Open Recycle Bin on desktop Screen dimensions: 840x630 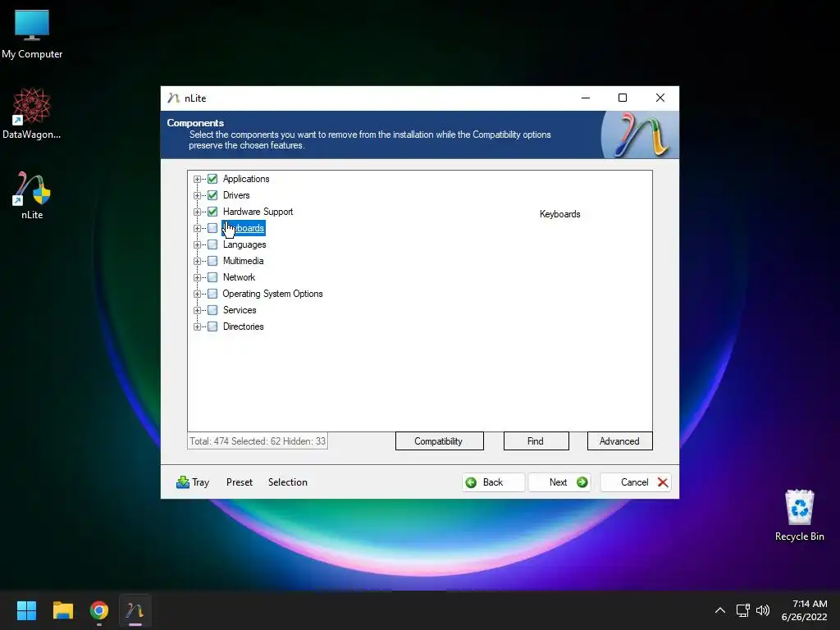[799, 515]
